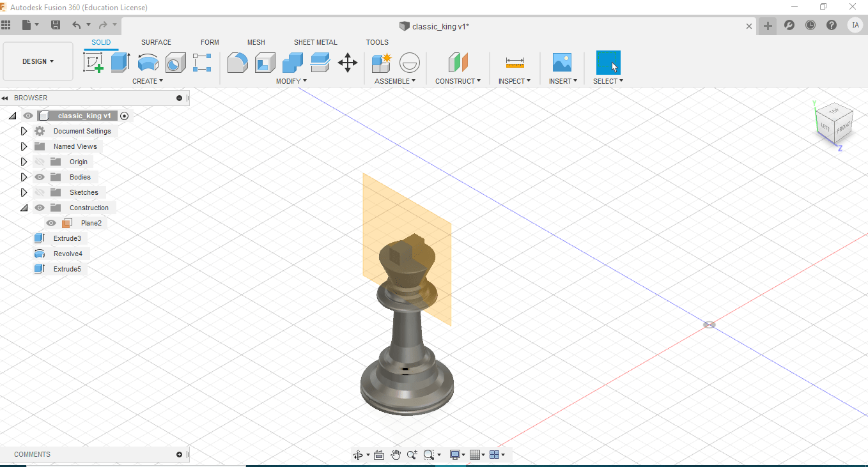Click the Zoom Window fit icon
The width and height of the screenshot is (868, 467).
coord(429,455)
